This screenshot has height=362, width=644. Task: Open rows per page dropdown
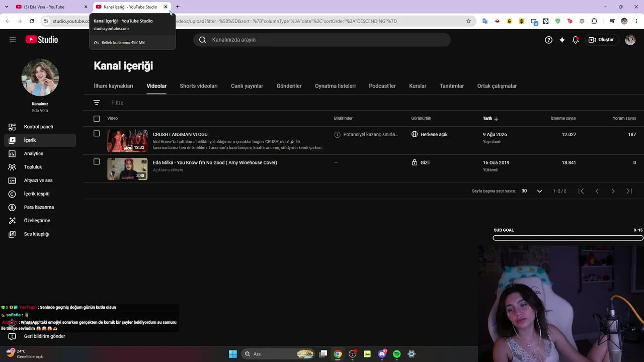point(532,191)
